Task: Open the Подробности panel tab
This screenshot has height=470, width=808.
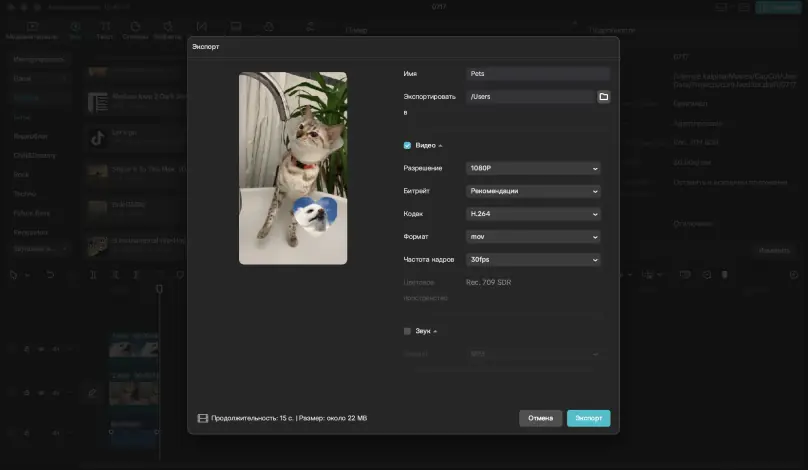Action: [x=612, y=30]
